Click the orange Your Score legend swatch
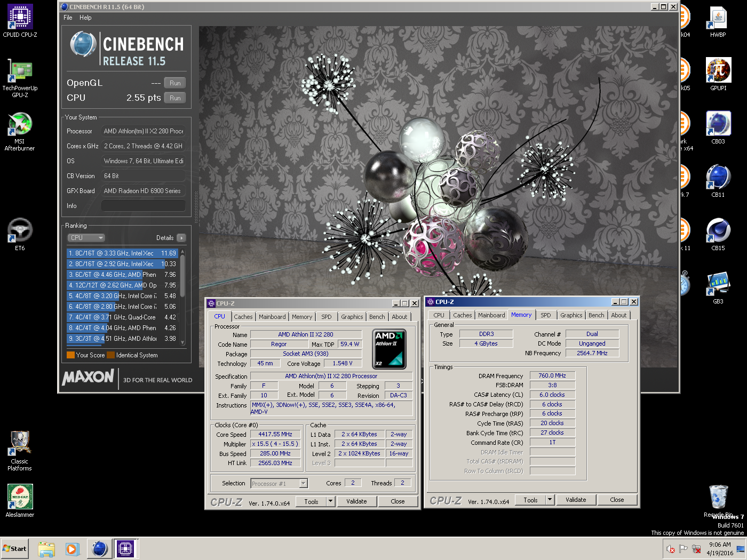The image size is (747, 560). 70,355
